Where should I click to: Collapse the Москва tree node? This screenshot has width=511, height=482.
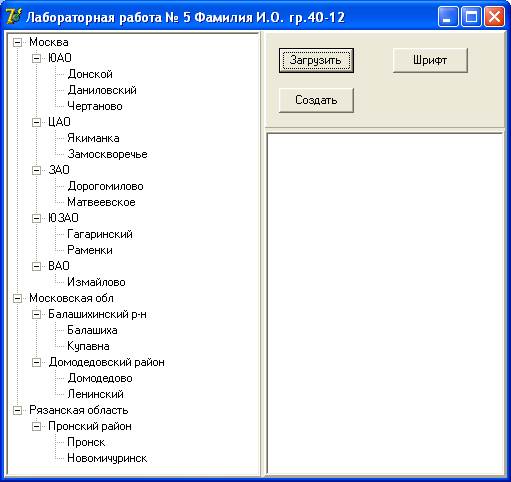[17, 42]
